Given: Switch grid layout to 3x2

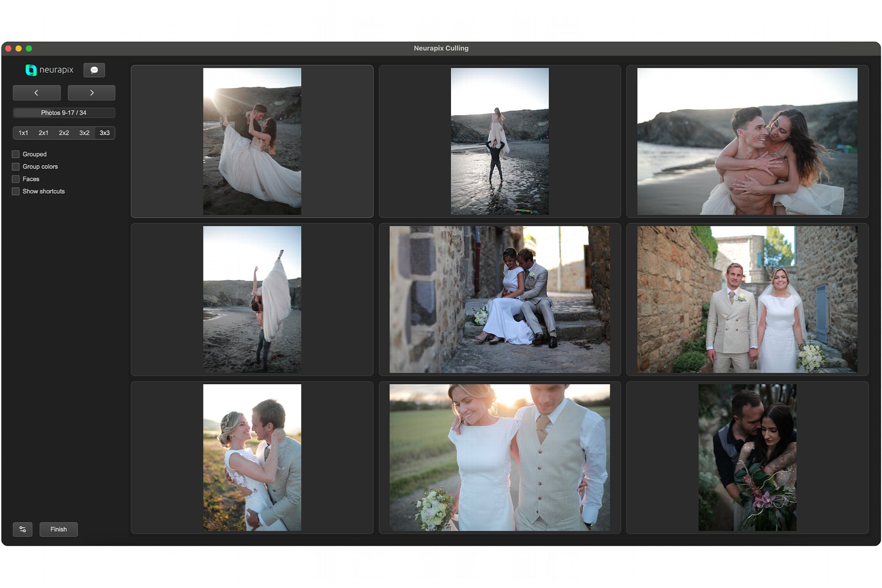Looking at the screenshot, I should (84, 133).
